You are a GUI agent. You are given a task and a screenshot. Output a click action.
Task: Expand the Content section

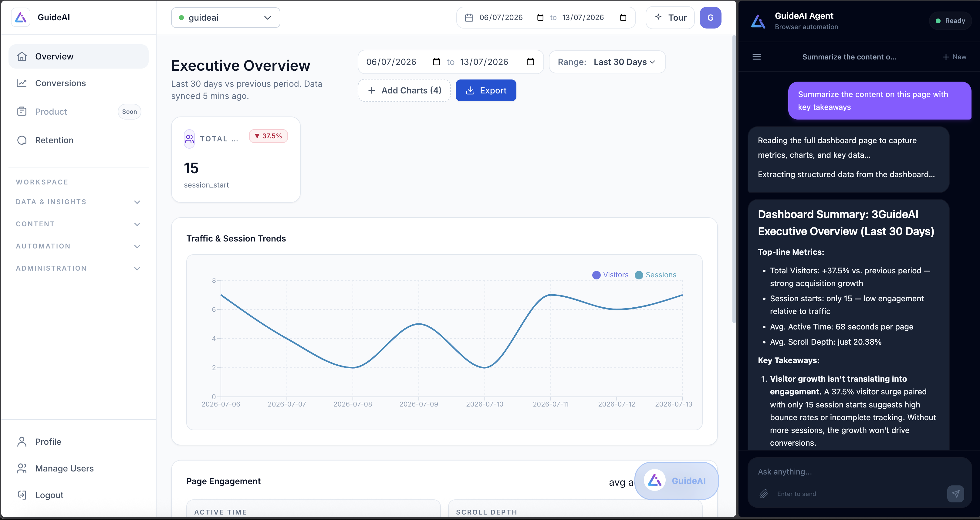78,224
